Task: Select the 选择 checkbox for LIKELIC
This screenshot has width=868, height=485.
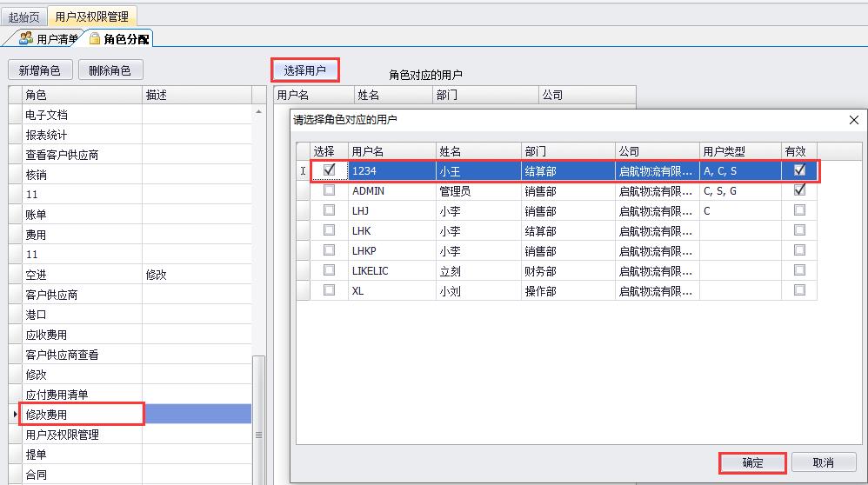Action: pyautogui.click(x=329, y=270)
